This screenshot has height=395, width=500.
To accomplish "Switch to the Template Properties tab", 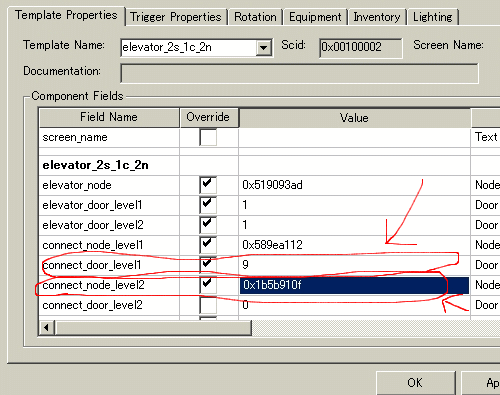I will pos(66,15).
